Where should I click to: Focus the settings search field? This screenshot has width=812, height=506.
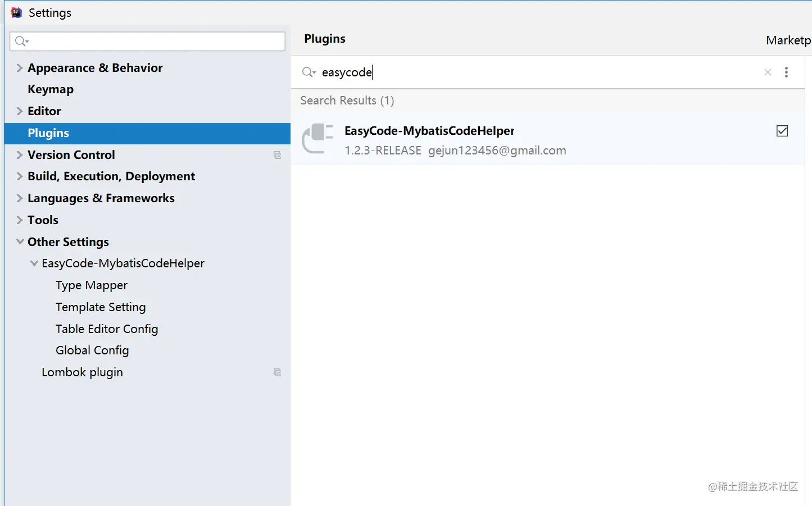(147, 41)
